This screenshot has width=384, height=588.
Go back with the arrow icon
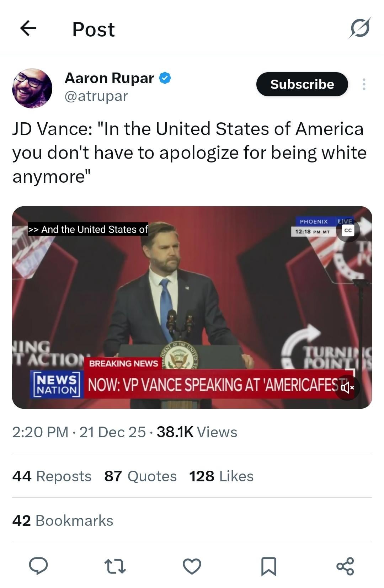coord(28,28)
